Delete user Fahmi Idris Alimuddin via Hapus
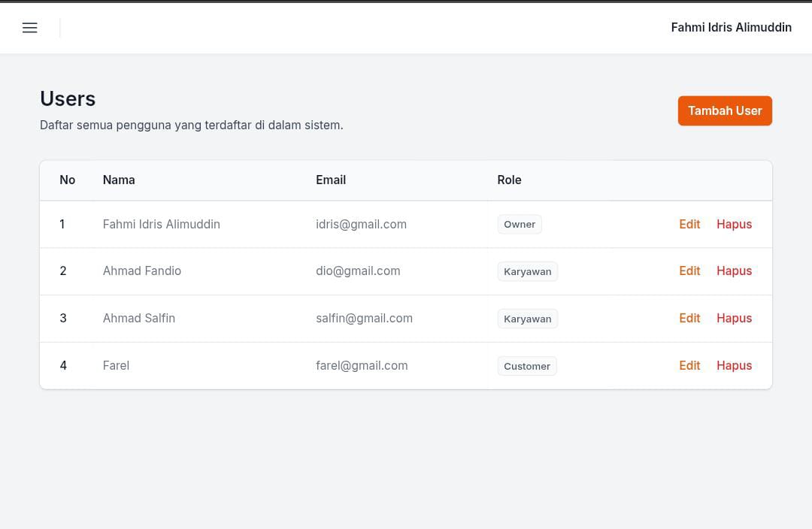Image resolution: width=812 pixels, height=529 pixels. click(x=734, y=224)
